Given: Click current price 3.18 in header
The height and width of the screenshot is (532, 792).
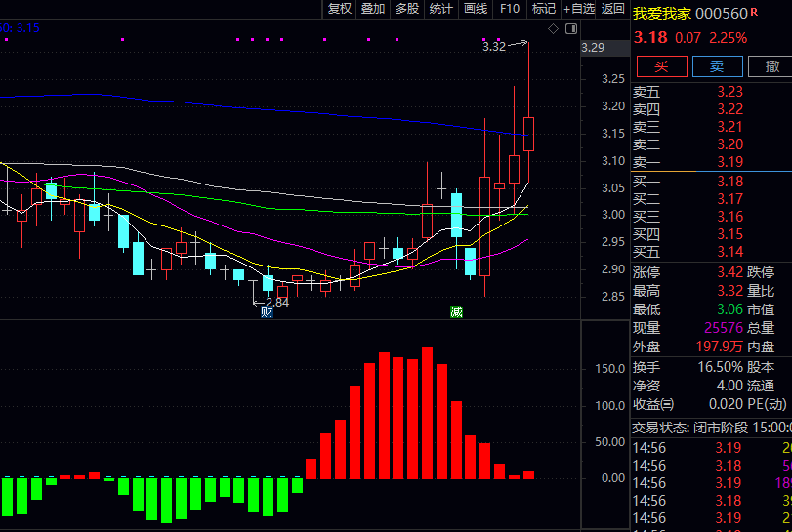Looking at the screenshot, I should click(x=650, y=38).
